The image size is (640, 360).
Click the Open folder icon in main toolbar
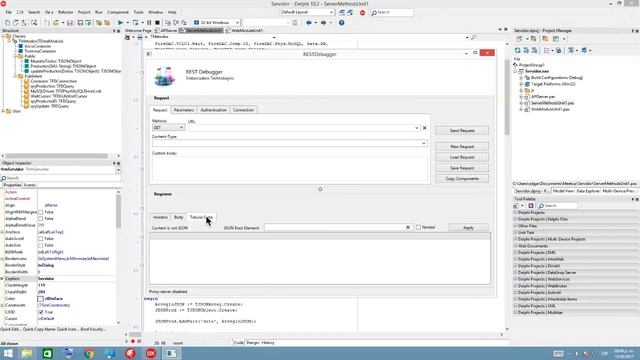(56, 23)
